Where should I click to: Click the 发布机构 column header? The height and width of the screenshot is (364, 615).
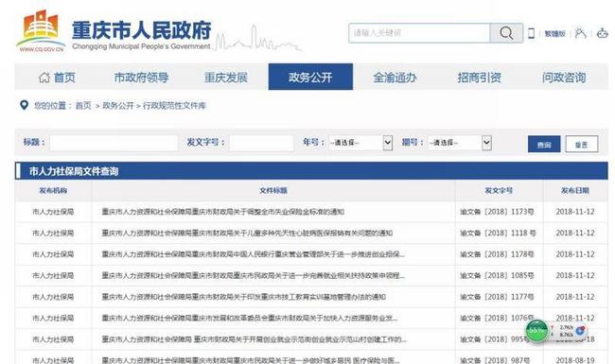(53, 190)
